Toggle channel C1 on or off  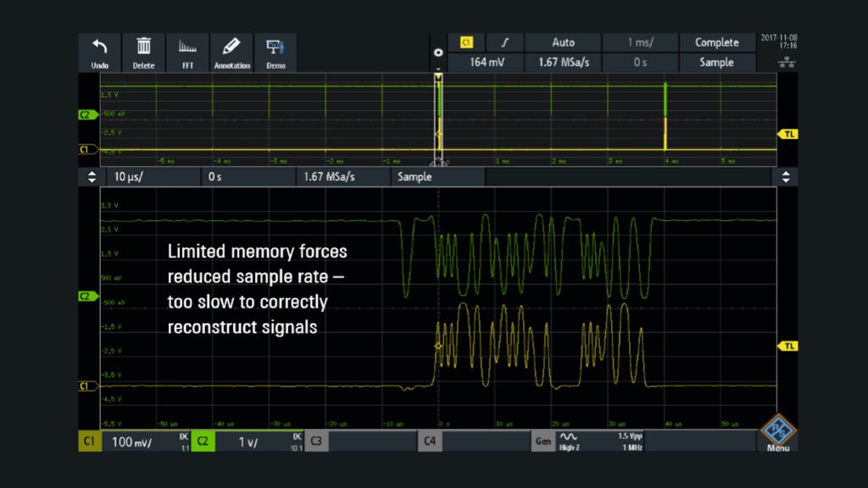(x=89, y=441)
